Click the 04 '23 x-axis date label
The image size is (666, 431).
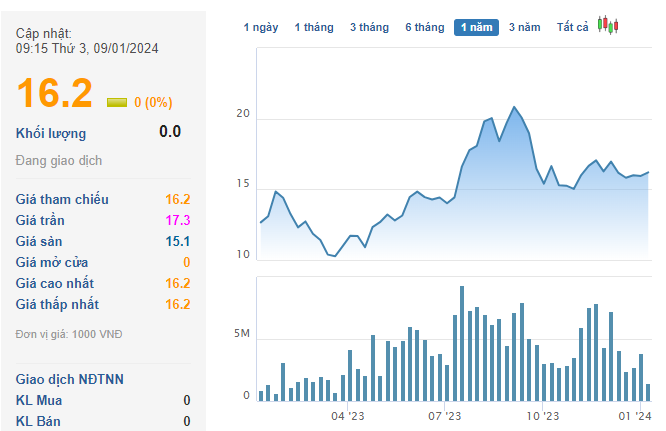point(348,415)
